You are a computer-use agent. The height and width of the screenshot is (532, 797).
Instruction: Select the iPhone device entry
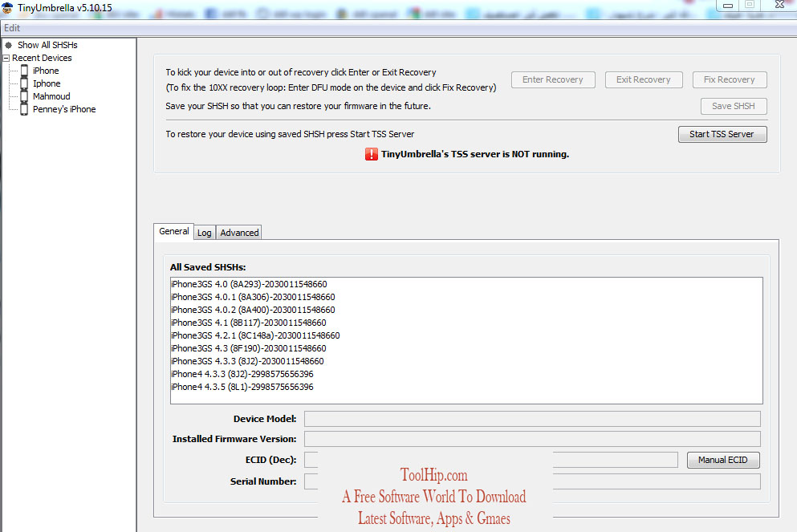point(46,71)
